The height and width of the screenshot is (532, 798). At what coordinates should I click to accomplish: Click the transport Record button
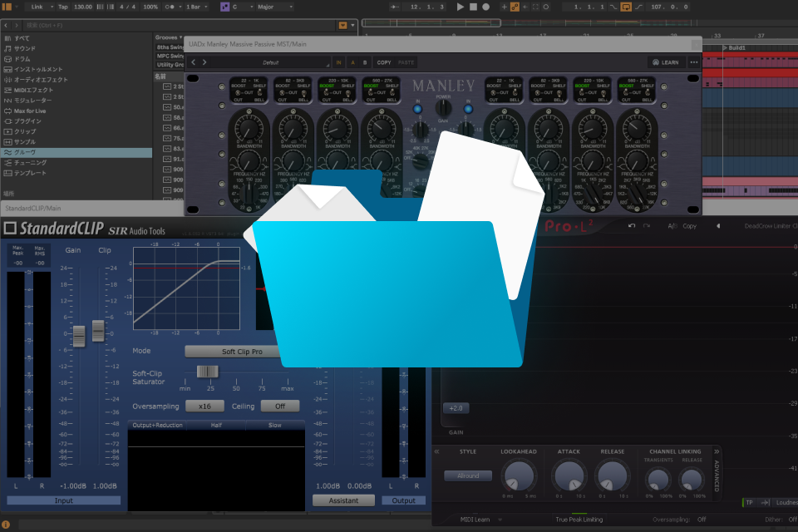coord(486,7)
